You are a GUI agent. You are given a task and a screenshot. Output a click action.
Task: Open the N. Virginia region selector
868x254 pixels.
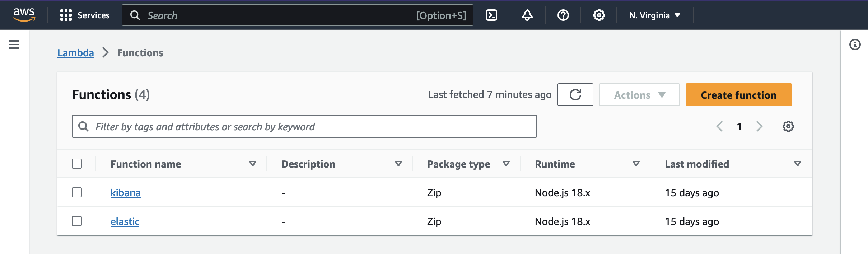click(655, 15)
